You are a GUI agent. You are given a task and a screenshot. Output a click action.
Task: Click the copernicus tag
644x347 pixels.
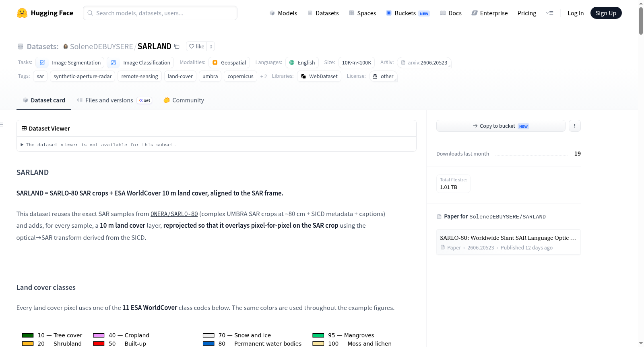[x=241, y=76]
